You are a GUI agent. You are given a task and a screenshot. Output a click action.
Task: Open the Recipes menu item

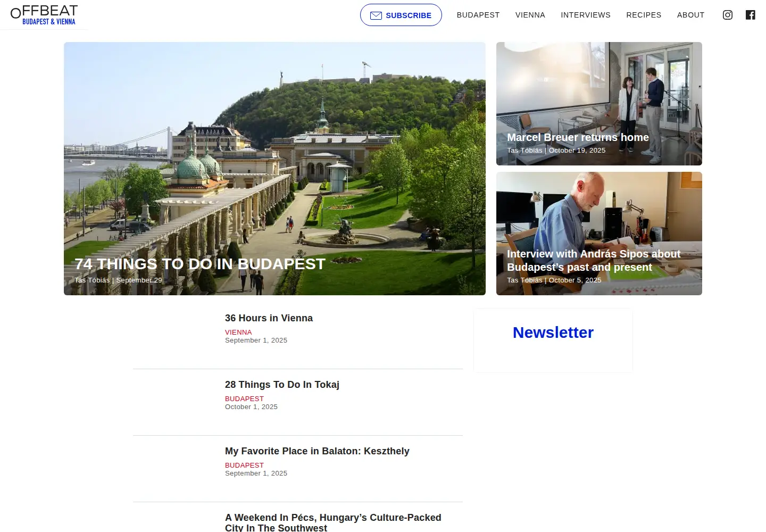point(644,15)
